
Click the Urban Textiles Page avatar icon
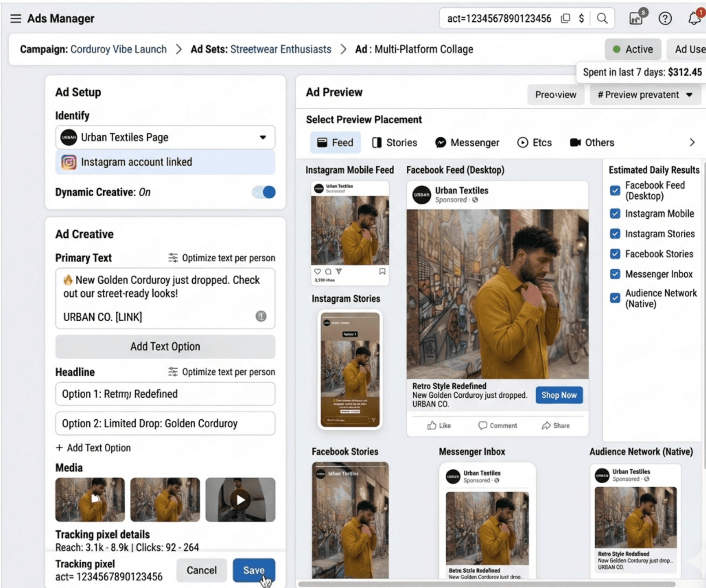coord(69,137)
